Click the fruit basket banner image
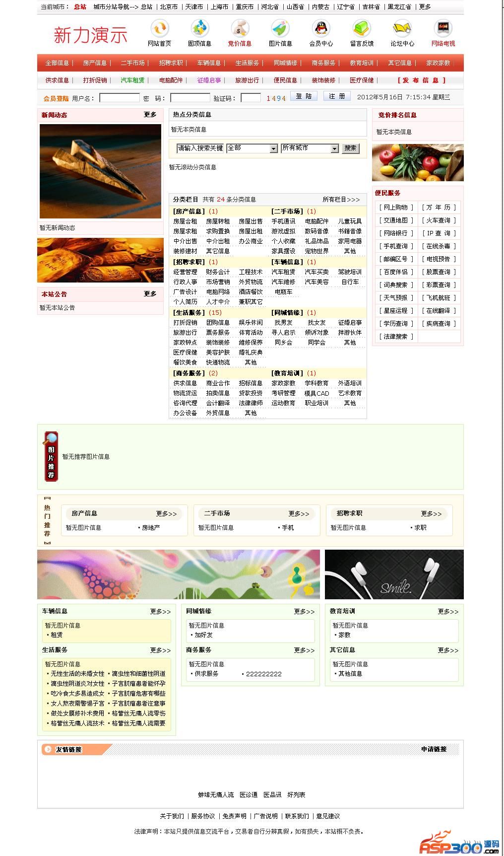The image size is (504, 856). click(x=418, y=162)
